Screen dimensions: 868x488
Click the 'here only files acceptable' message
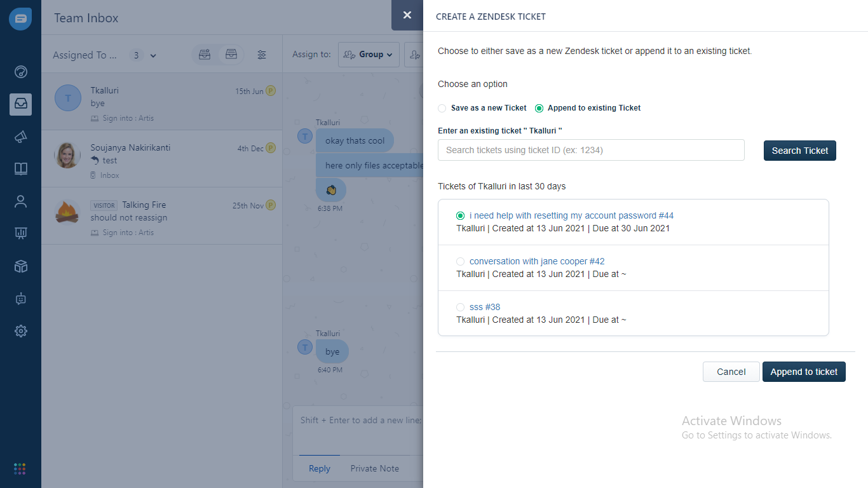(x=370, y=165)
